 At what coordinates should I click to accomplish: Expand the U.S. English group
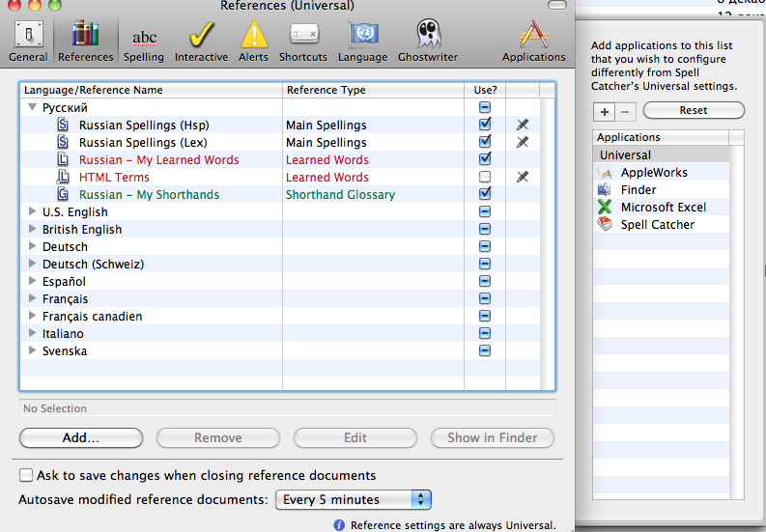point(33,212)
